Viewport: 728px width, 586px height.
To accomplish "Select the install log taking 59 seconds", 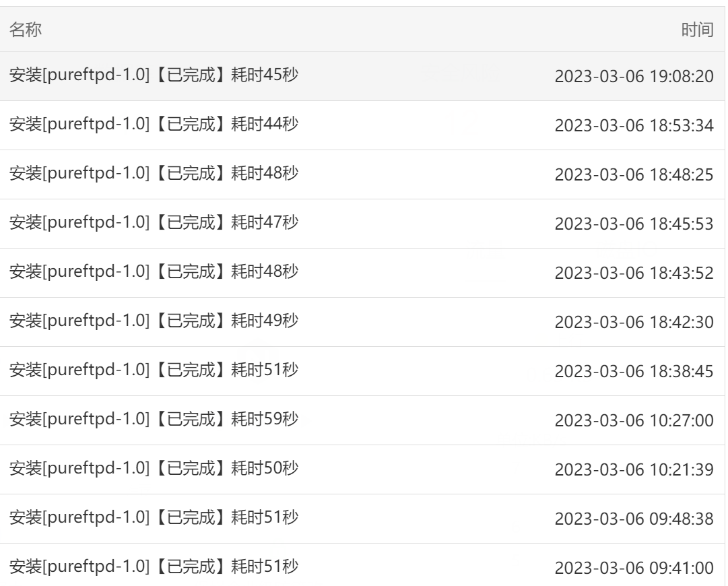I will tap(362, 421).
